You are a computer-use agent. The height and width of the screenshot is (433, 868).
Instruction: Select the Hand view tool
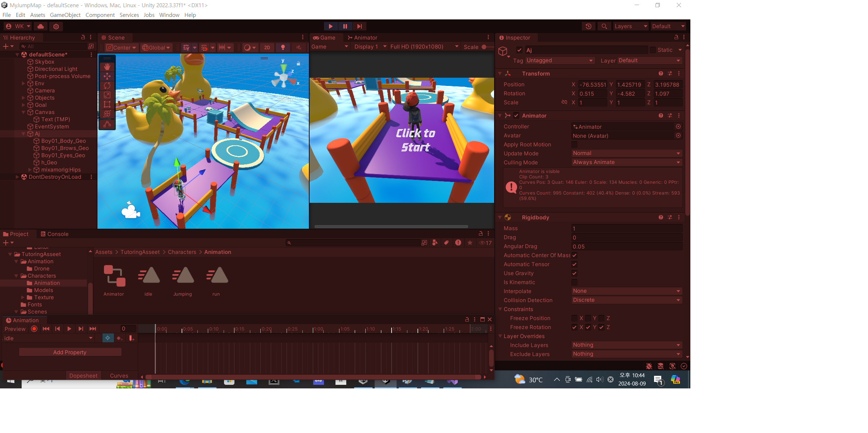point(107,67)
